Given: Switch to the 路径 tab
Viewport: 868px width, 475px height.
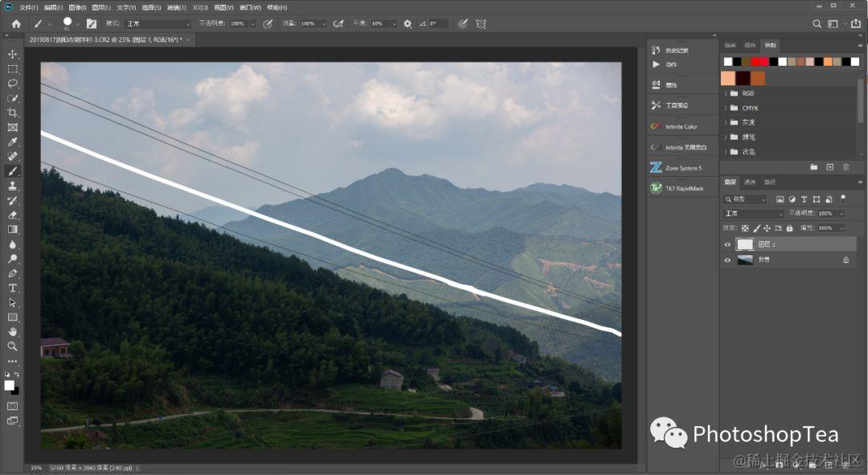Looking at the screenshot, I should click(770, 182).
